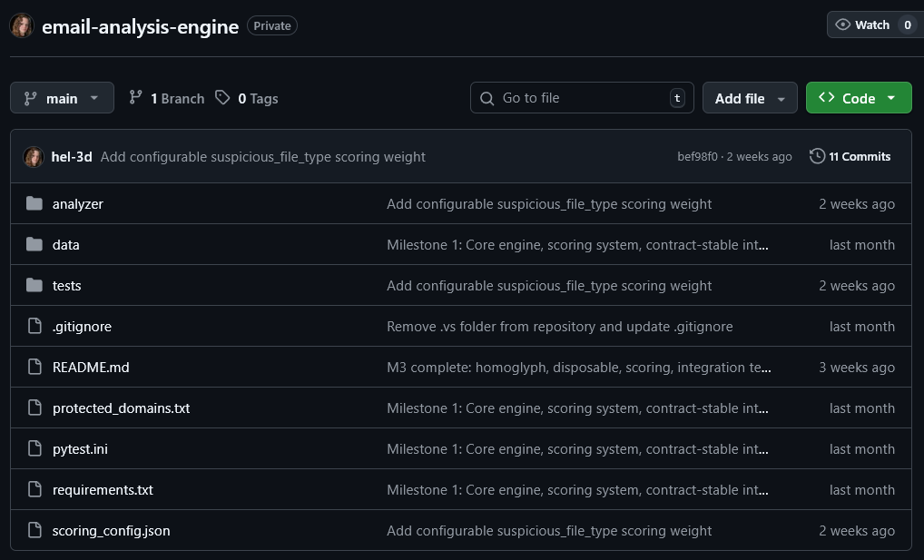Click the code brackets icon on Code button
924x560 pixels.
click(827, 97)
